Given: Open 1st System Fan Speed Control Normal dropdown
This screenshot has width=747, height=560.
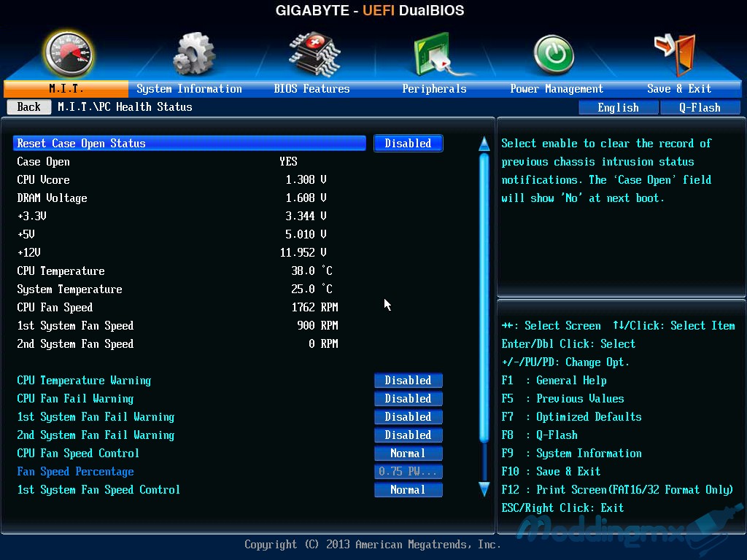Looking at the screenshot, I should click(409, 489).
